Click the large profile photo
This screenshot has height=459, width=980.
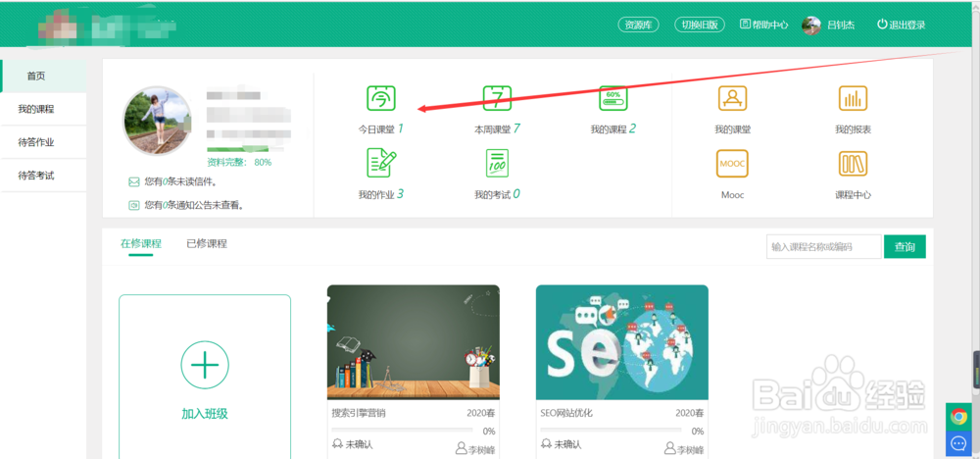157,121
